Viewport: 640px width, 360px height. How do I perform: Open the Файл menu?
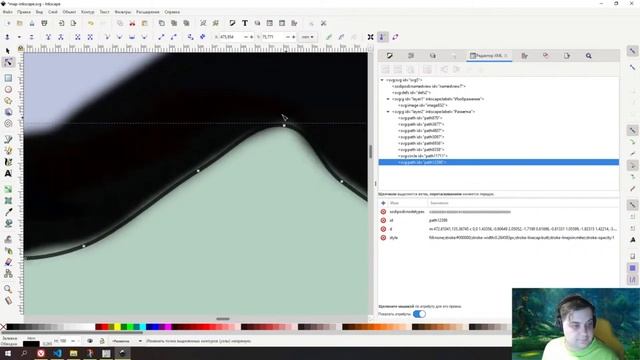point(7,12)
